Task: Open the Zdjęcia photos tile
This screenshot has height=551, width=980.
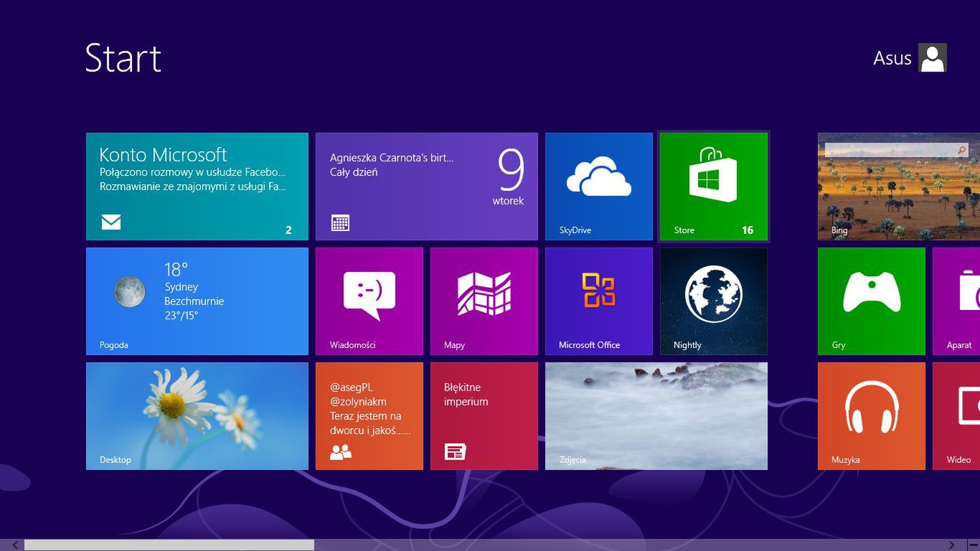Action: coord(656,416)
